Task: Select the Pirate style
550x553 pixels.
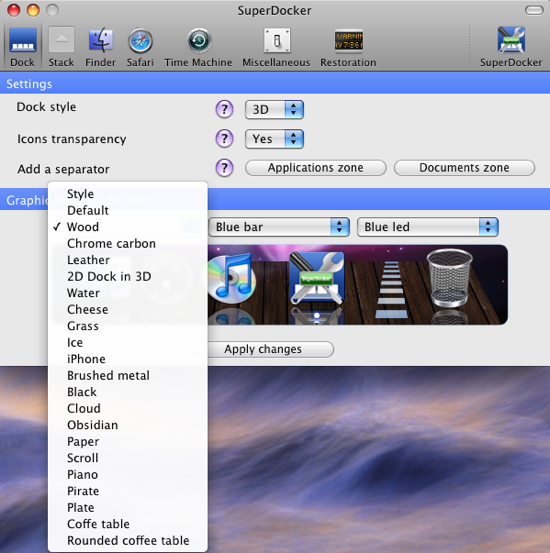Action: pos(128,491)
